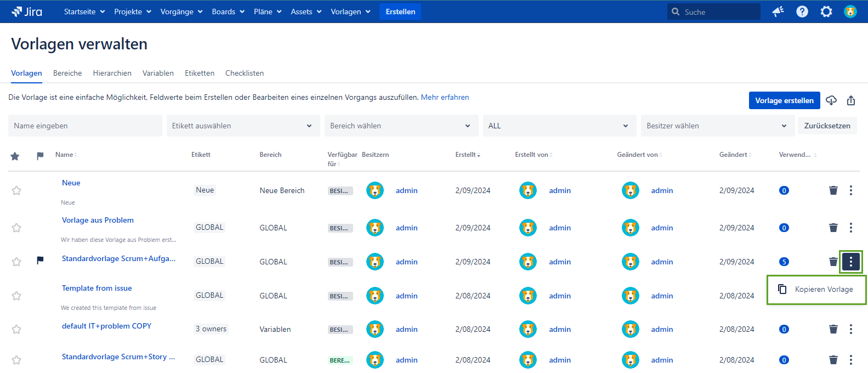Open the Mehr erfahren link

(x=445, y=97)
